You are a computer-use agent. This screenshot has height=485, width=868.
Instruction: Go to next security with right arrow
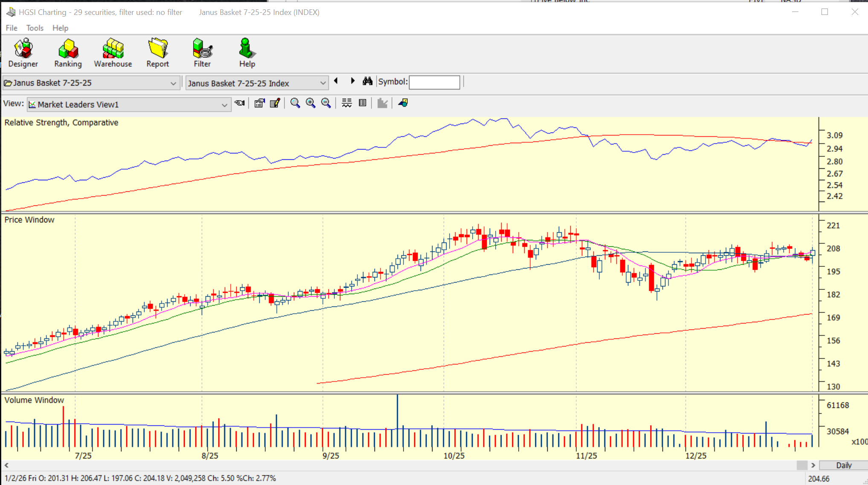pyautogui.click(x=352, y=81)
